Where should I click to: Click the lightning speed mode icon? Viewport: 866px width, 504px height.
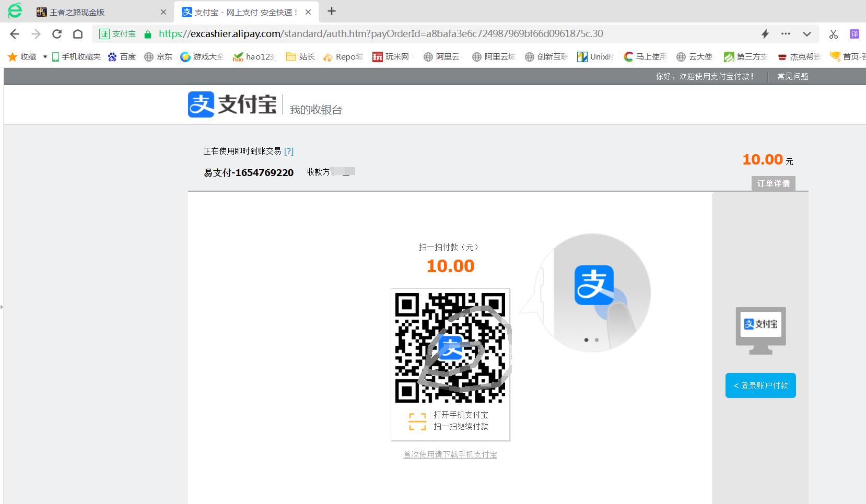(x=765, y=34)
